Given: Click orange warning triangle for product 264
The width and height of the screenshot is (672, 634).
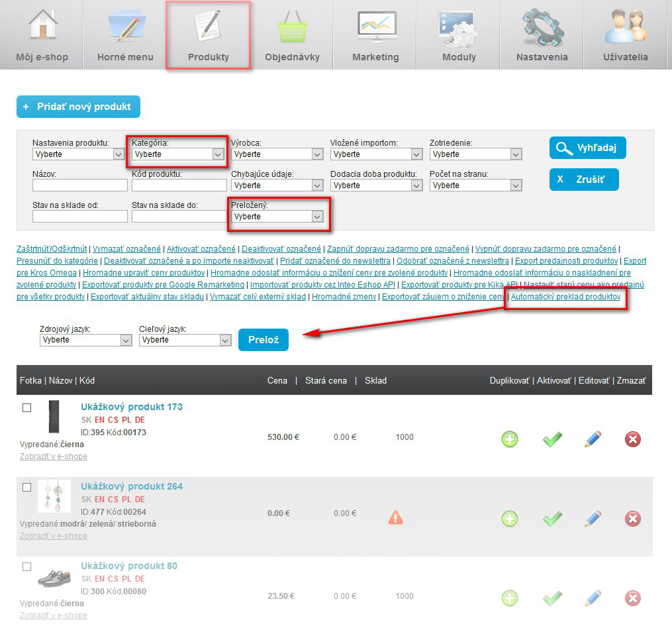Looking at the screenshot, I should pyautogui.click(x=396, y=517).
